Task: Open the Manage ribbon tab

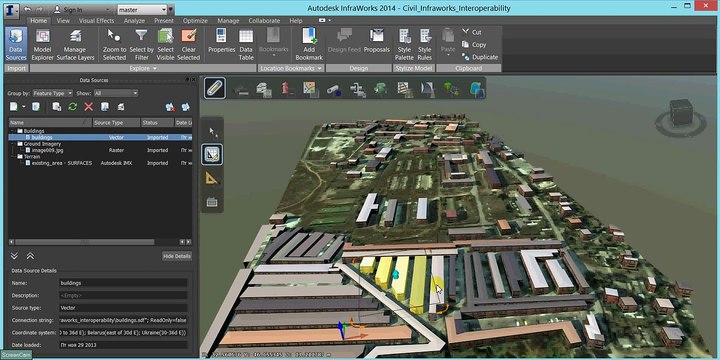Action: pos(228,21)
